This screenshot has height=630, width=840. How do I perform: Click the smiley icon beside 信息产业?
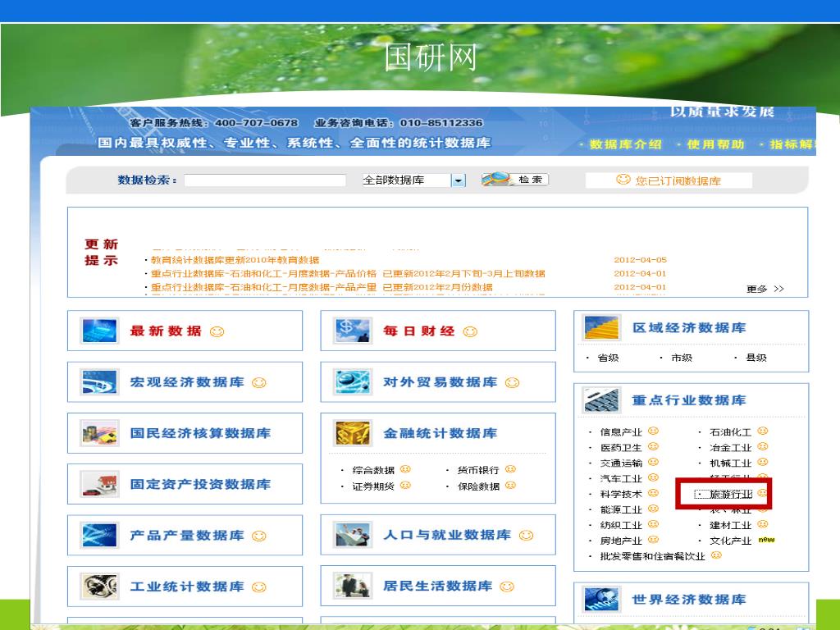pyautogui.click(x=653, y=431)
